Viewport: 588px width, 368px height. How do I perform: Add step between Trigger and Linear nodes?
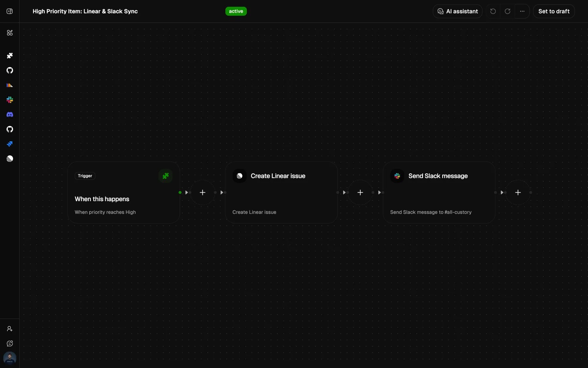203,192
